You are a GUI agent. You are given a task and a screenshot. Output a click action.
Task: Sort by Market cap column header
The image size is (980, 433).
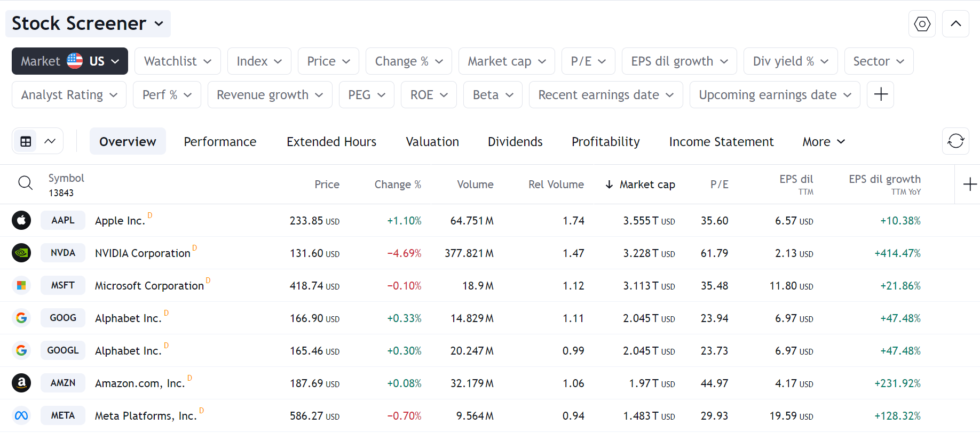647,185
